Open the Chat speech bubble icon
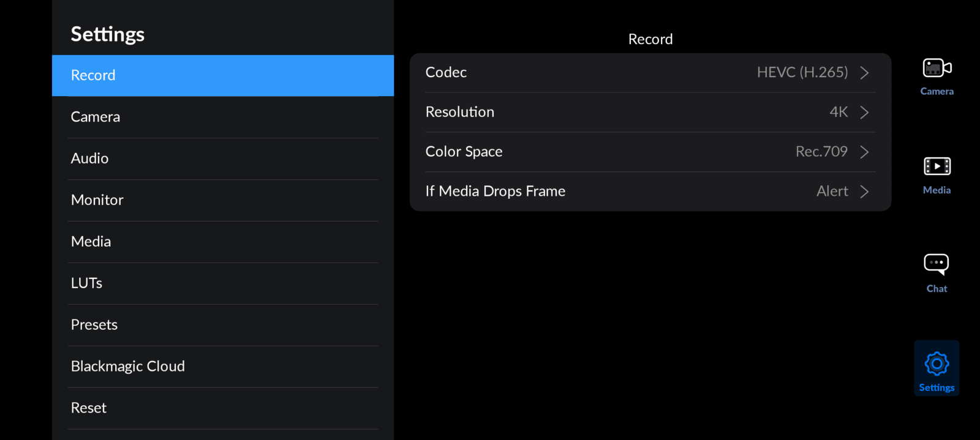Image resolution: width=980 pixels, height=440 pixels. tap(936, 264)
